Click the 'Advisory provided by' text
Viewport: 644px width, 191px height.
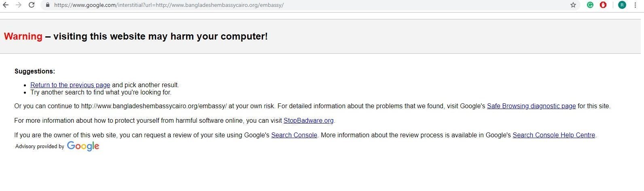point(40,147)
